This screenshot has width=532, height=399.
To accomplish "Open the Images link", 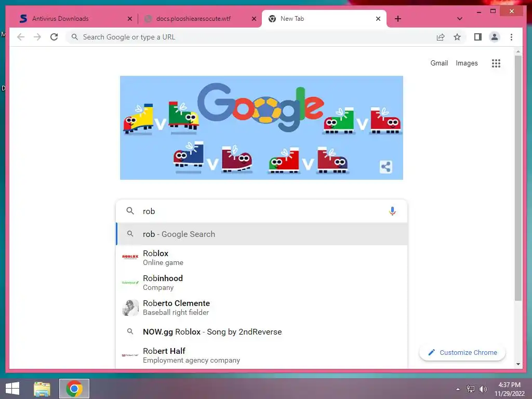I will 467,63.
